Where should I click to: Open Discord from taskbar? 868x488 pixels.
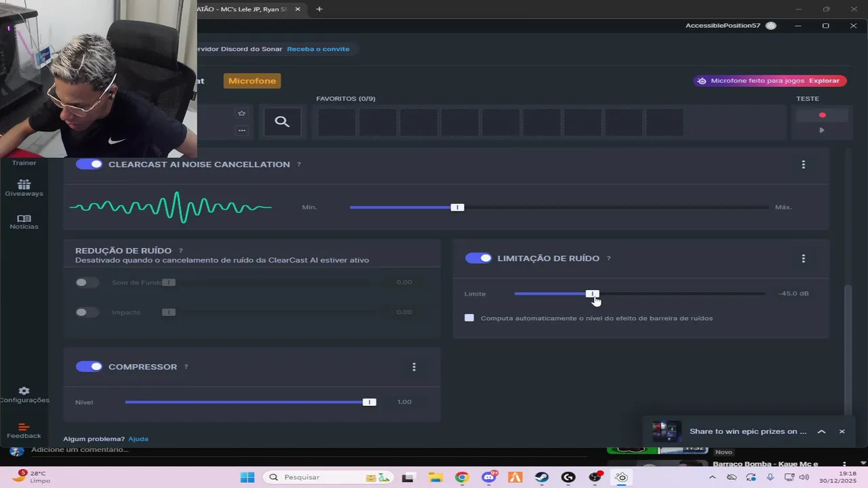pos(489,477)
